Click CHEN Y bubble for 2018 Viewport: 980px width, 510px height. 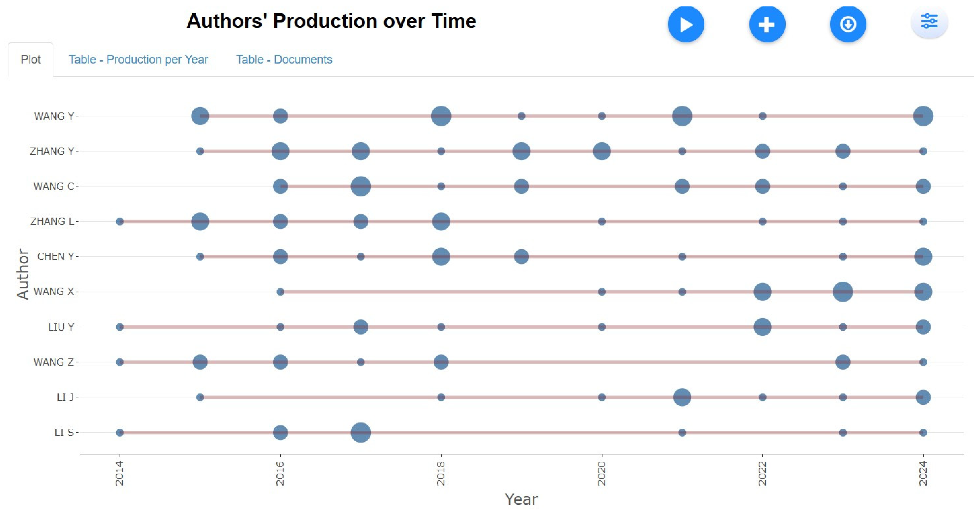click(441, 256)
